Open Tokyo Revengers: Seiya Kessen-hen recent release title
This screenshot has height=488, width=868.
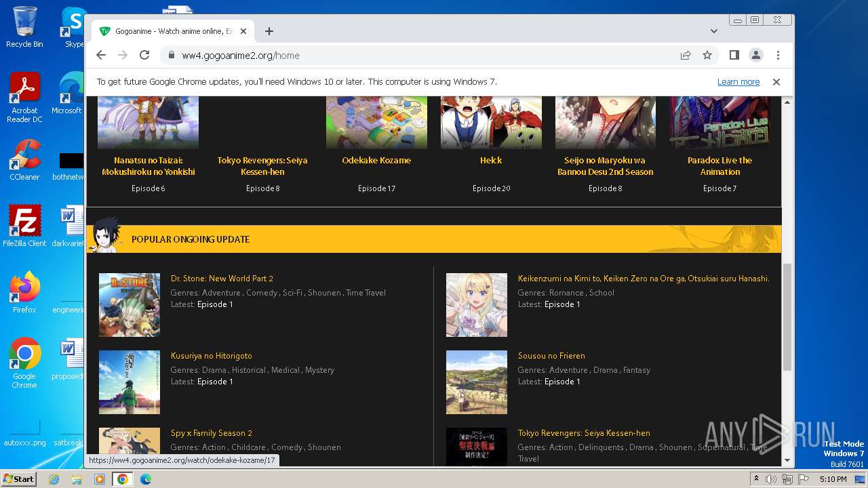coord(262,166)
